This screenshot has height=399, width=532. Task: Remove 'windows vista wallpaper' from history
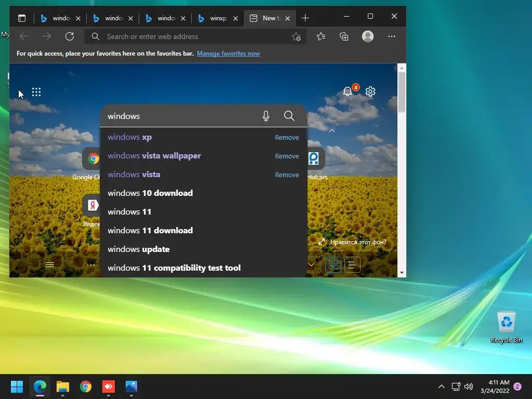coord(287,156)
